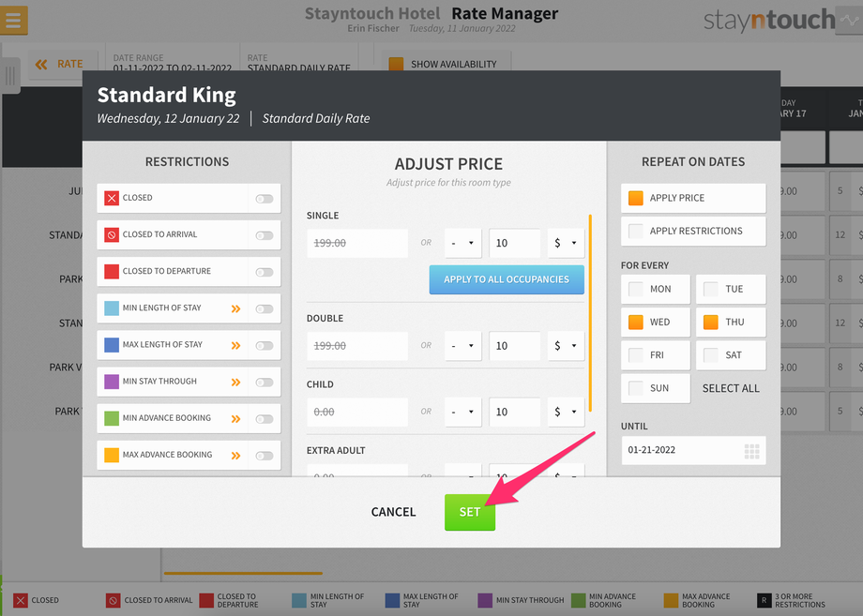Click the horizontal orange scrollbar under the grid
863x616 pixels.
pos(243,573)
